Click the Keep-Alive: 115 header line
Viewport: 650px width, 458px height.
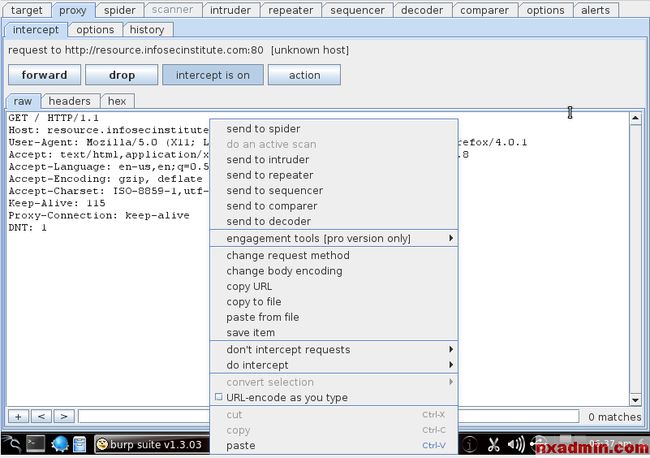pyautogui.click(x=57, y=203)
